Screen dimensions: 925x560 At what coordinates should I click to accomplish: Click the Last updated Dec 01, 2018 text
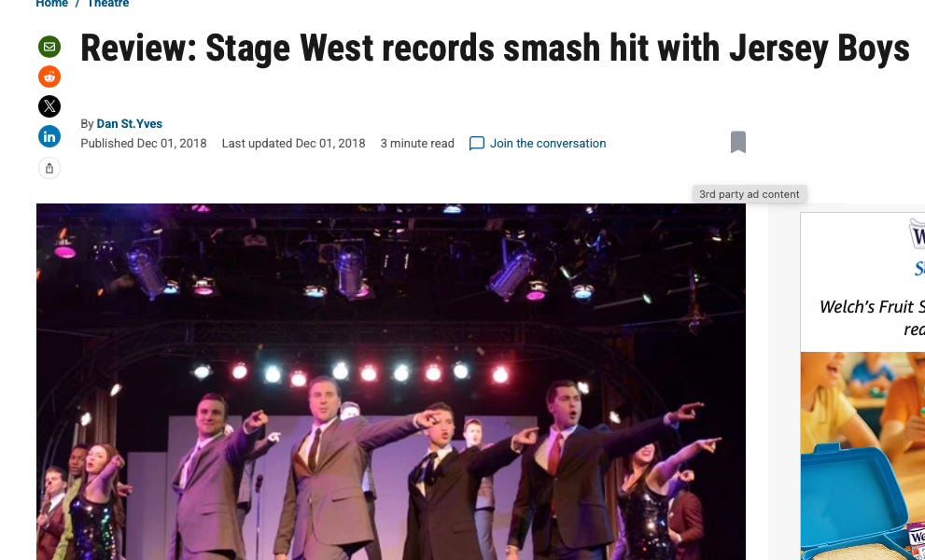293,144
